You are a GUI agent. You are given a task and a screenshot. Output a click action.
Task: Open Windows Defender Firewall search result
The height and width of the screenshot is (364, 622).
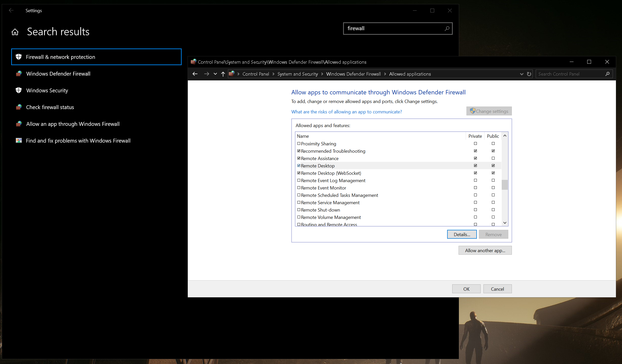coord(58,74)
